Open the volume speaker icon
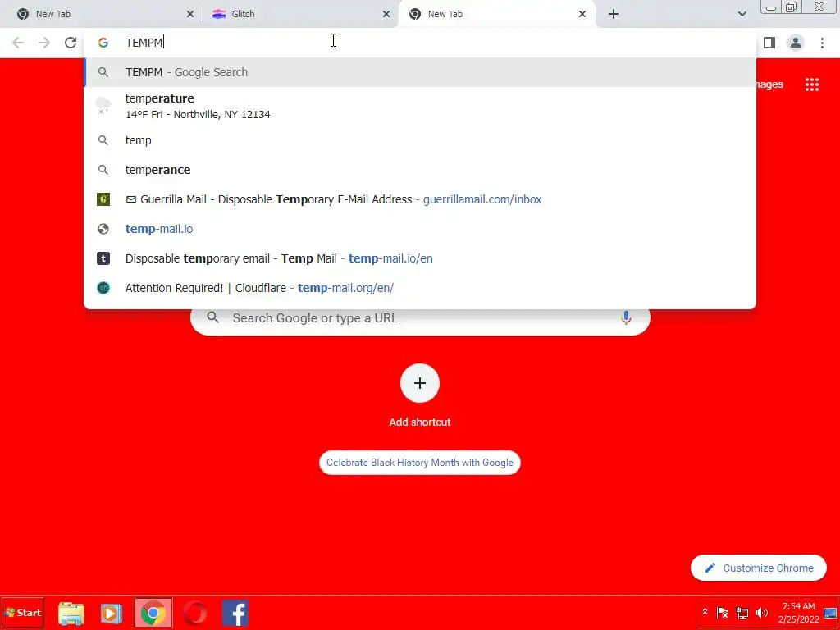The width and height of the screenshot is (840, 630). (x=761, y=612)
